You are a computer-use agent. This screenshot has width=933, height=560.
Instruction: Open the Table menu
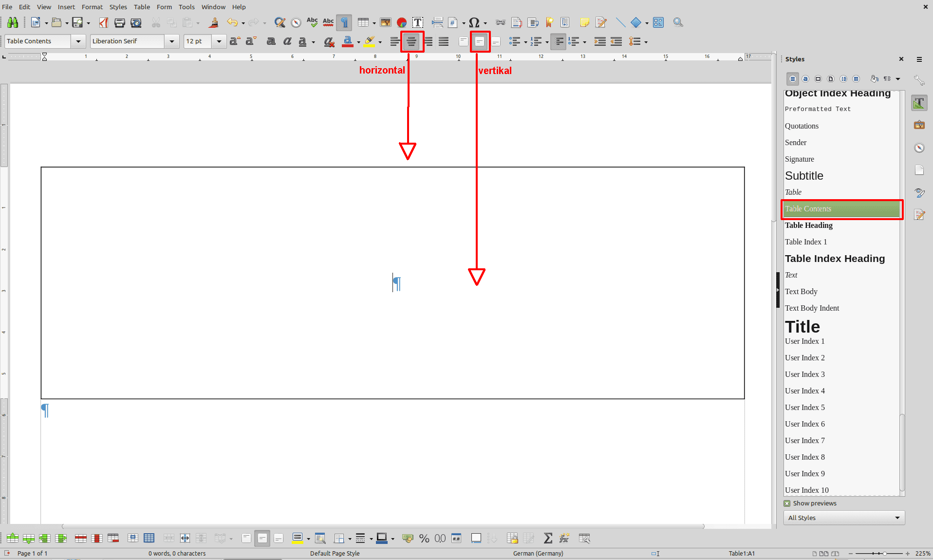point(142,7)
